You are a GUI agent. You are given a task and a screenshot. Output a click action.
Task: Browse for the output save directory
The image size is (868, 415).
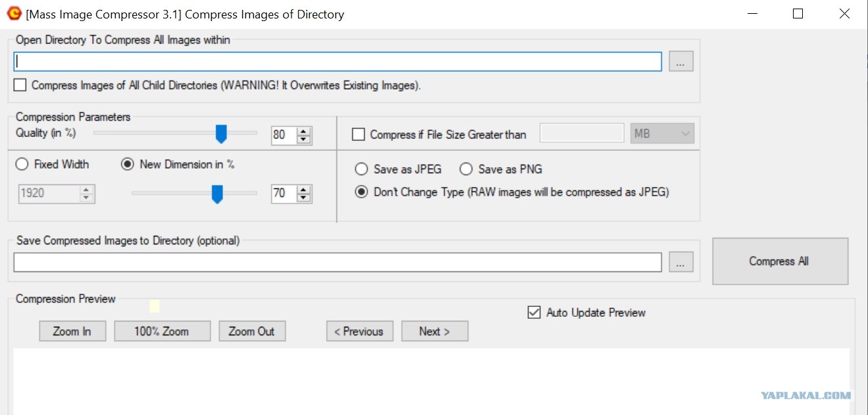(x=681, y=262)
